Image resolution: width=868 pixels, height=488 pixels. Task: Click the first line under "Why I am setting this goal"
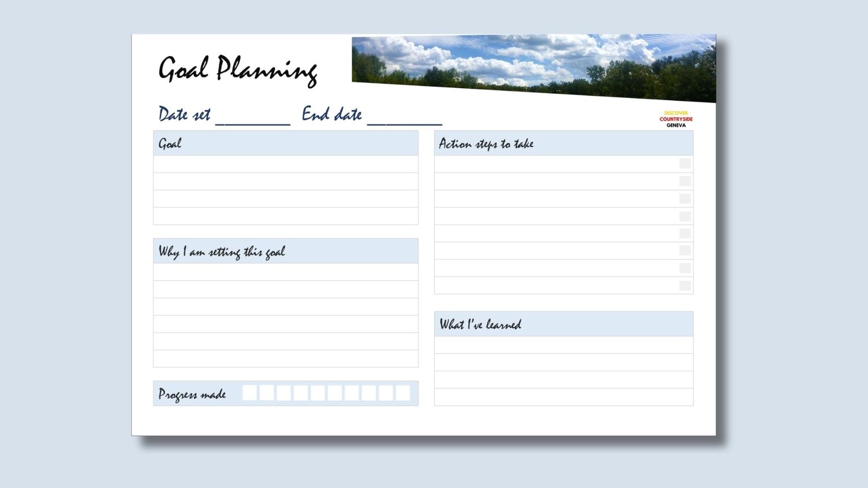coord(286,272)
